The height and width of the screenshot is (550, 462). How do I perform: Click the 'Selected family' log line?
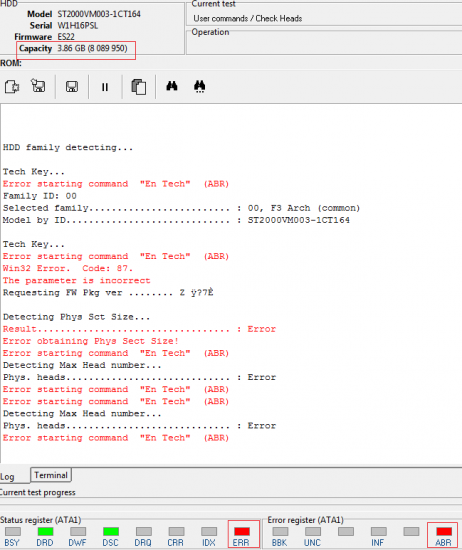[181, 208]
